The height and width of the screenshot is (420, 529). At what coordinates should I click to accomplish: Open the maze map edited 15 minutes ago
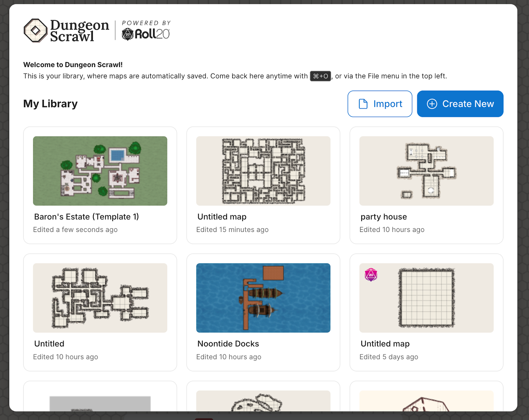[263, 171]
